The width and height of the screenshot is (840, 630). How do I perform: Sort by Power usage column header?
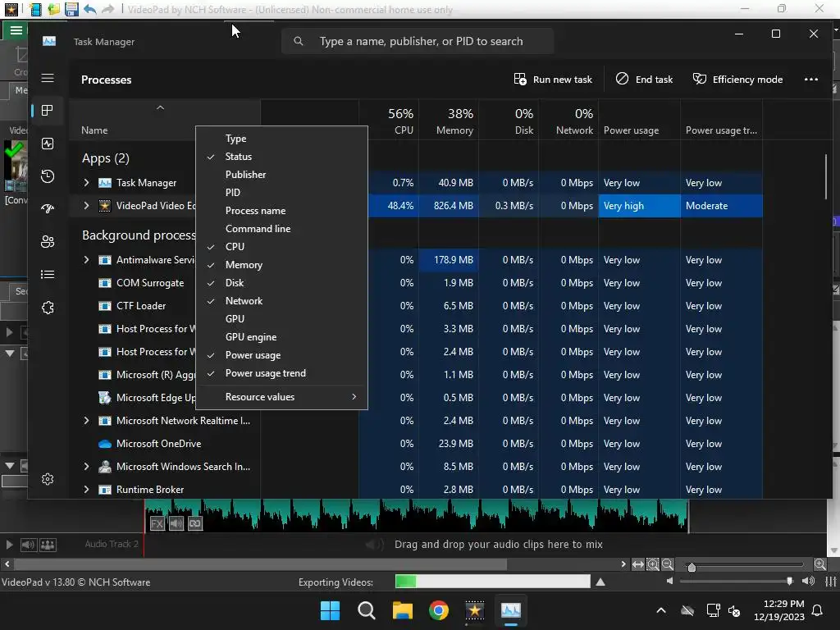pos(639,120)
